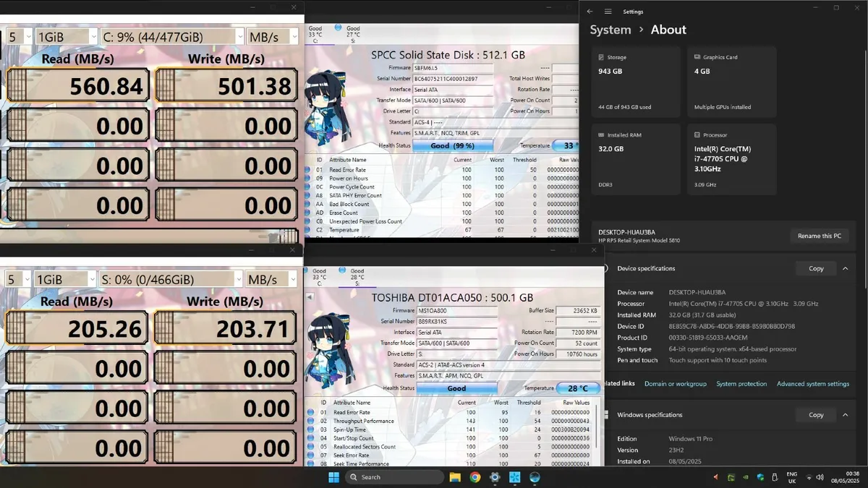Click the status orb for Read Error Rate on SPCC disk
The image size is (868, 488).
click(308, 170)
